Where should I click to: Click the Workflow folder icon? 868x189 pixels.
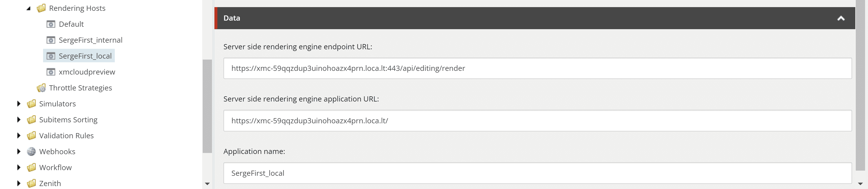point(31,167)
